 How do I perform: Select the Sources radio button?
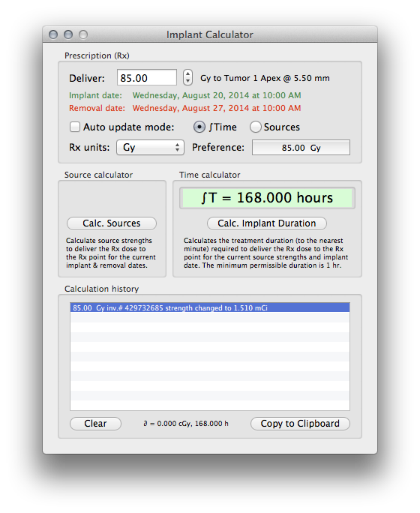coord(256,127)
